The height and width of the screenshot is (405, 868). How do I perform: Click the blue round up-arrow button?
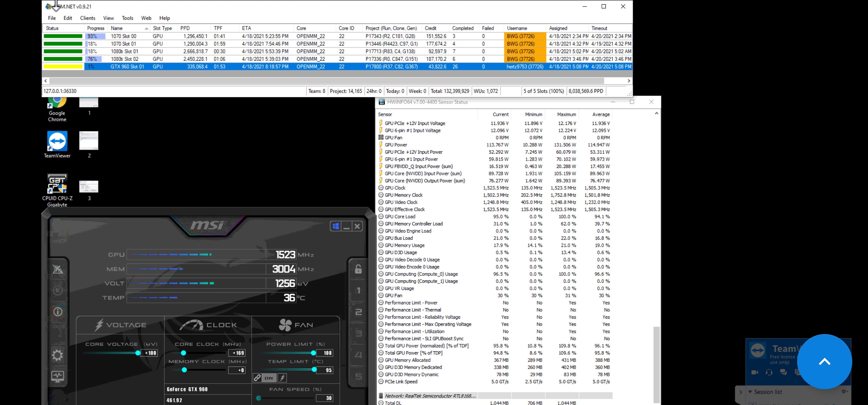tap(824, 361)
